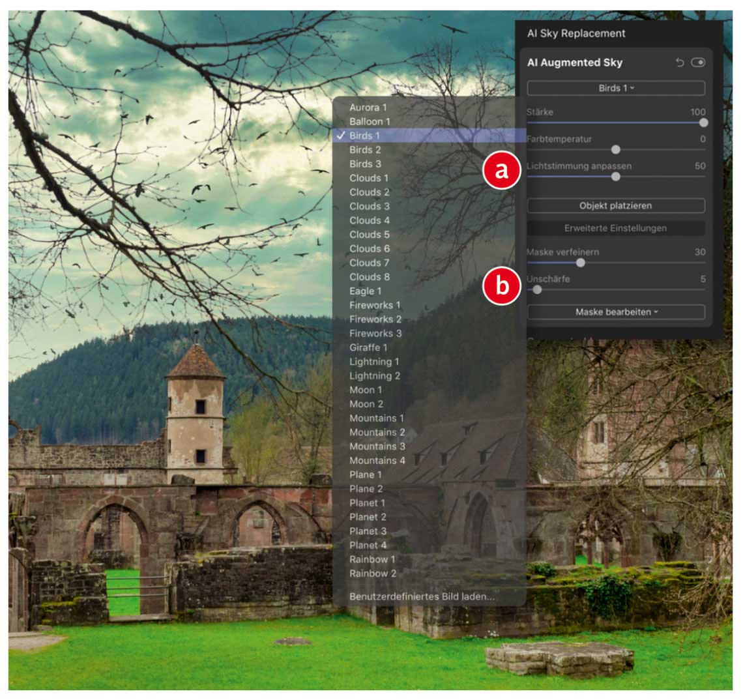
Task: Collapse the Erweiterte Einstellungen section
Action: tap(616, 228)
